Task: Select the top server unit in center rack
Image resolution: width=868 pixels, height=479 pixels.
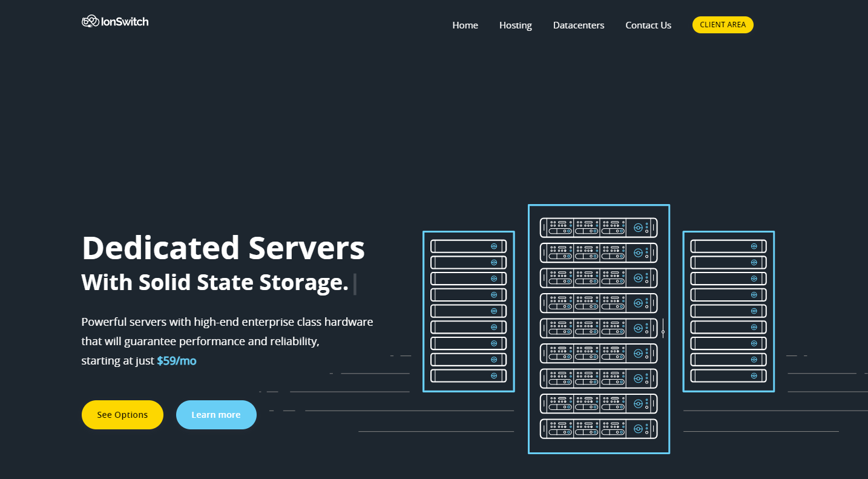Action: tap(598, 228)
